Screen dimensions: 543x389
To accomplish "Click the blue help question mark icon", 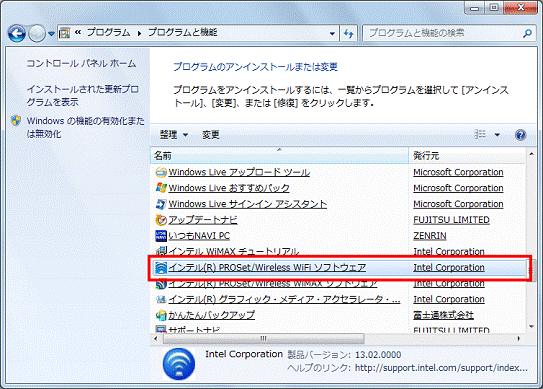I will click(520, 135).
